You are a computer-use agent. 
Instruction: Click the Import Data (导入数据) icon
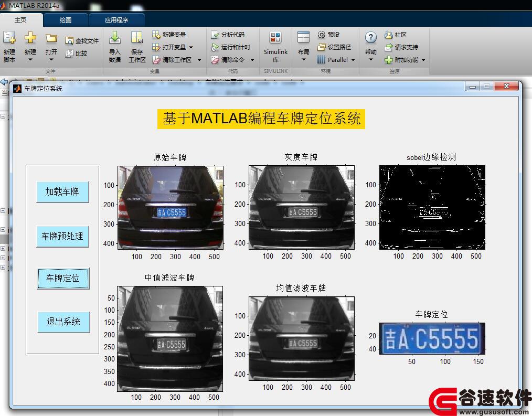115,37
